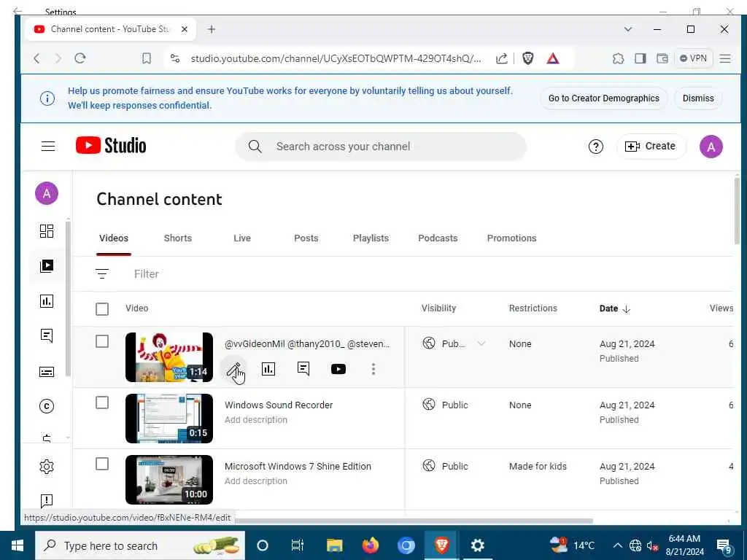Open the Comments icon in Studio sidebar
747x560 pixels.
46,335
